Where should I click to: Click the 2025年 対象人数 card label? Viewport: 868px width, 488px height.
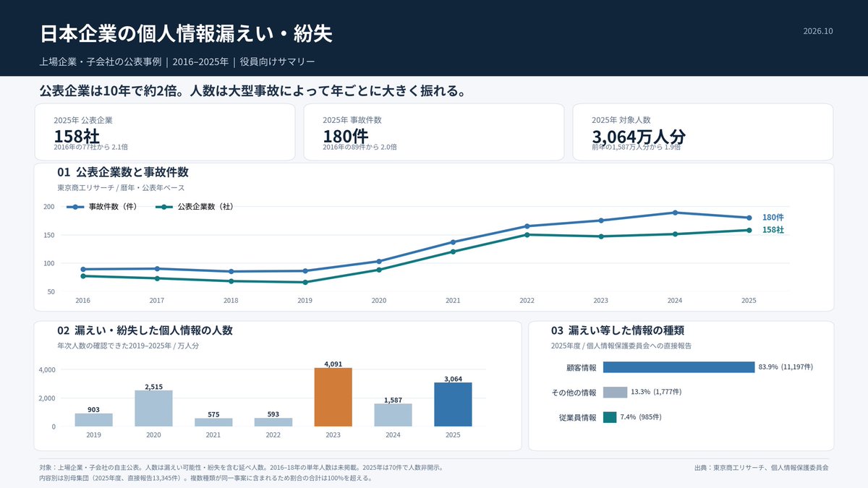pyautogui.click(x=621, y=120)
